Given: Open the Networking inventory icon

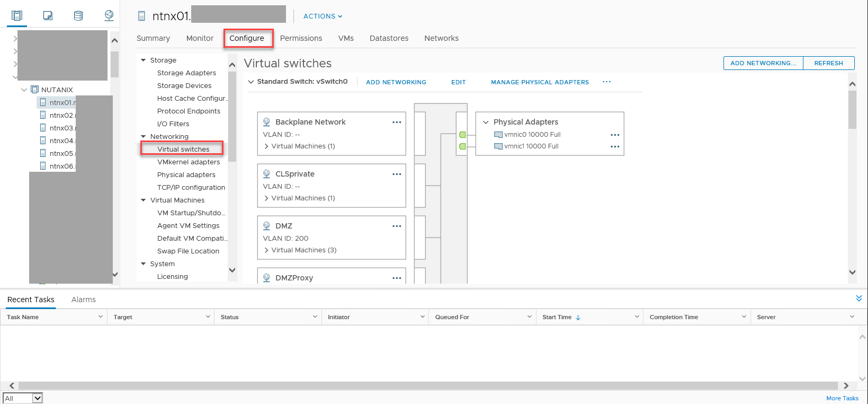Looking at the screenshot, I should [109, 15].
